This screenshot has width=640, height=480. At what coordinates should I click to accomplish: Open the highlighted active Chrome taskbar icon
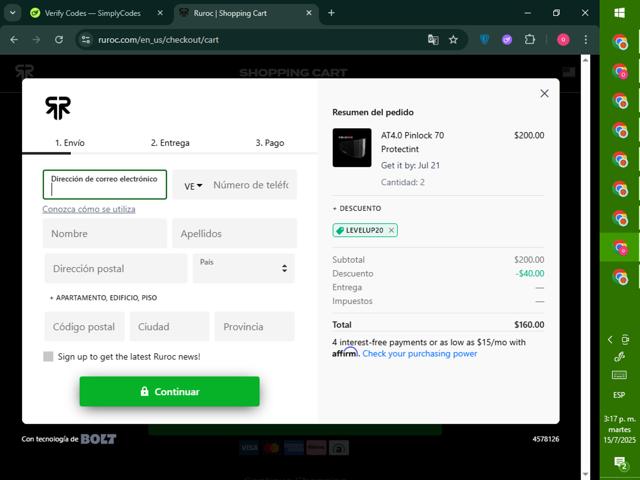[x=620, y=248]
